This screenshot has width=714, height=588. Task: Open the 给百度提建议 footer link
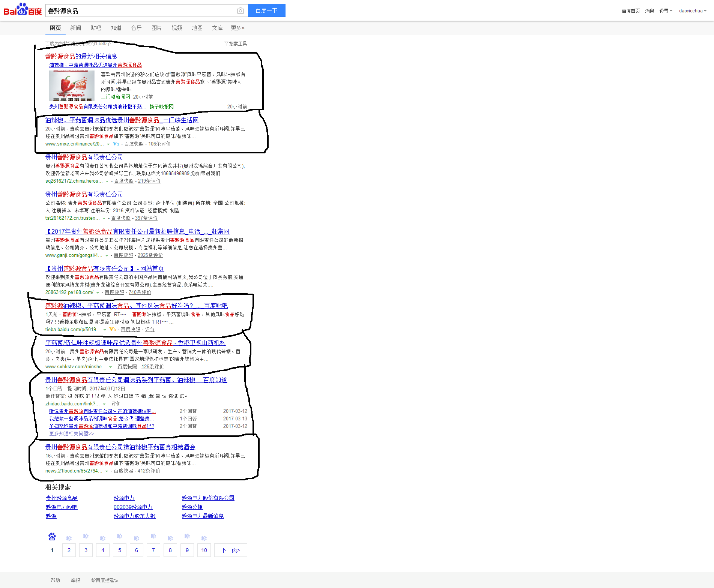[x=105, y=580]
